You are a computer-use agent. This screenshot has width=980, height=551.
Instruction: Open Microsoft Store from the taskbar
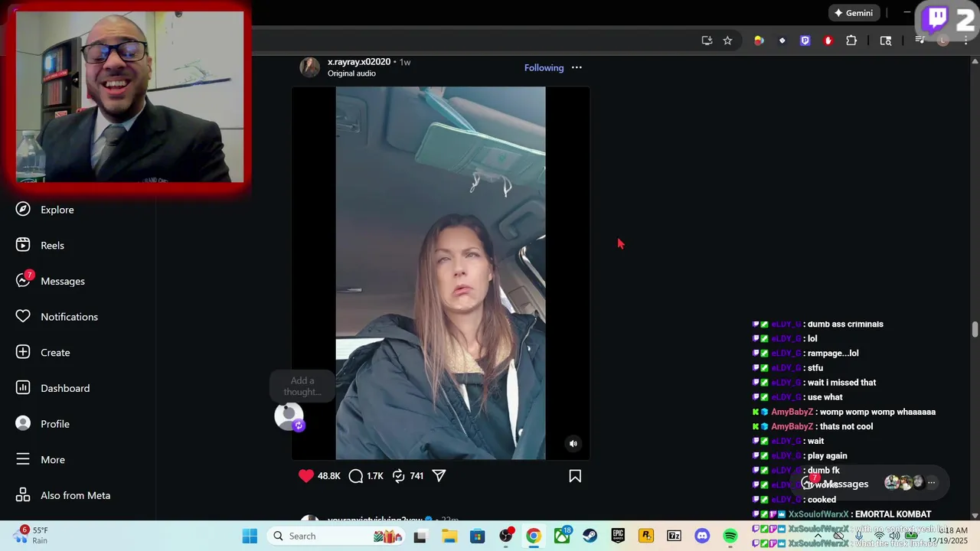(x=477, y=536)
